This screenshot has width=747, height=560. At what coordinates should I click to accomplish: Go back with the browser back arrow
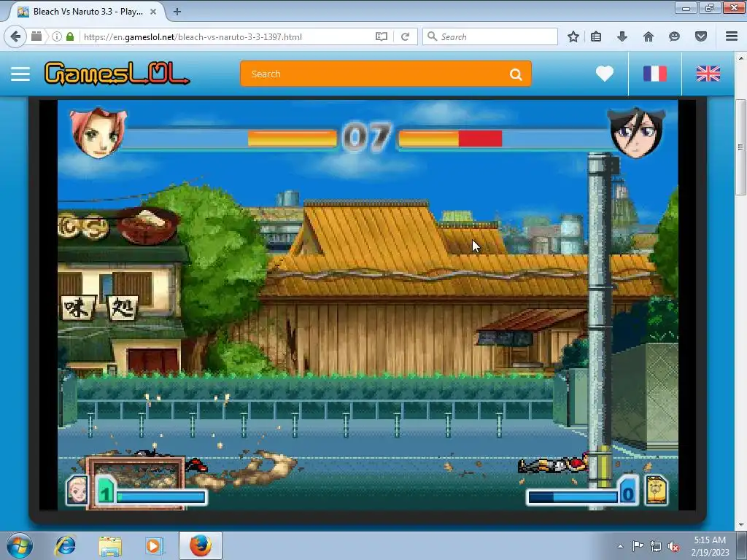click(x=15, y=36)
